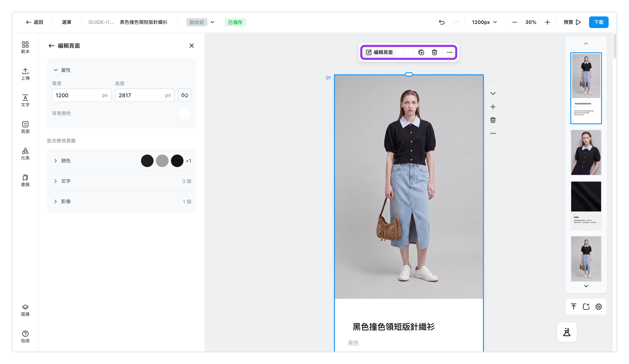
Task: Open the 範本 templates panel
Action: point(25,47)
